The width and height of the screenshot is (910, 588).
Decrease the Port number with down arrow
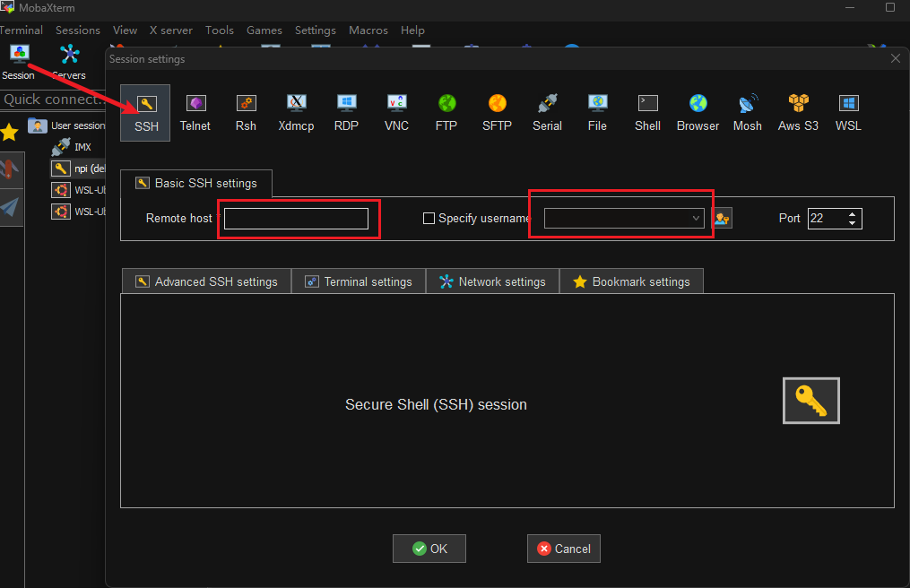tap(852, 223)
